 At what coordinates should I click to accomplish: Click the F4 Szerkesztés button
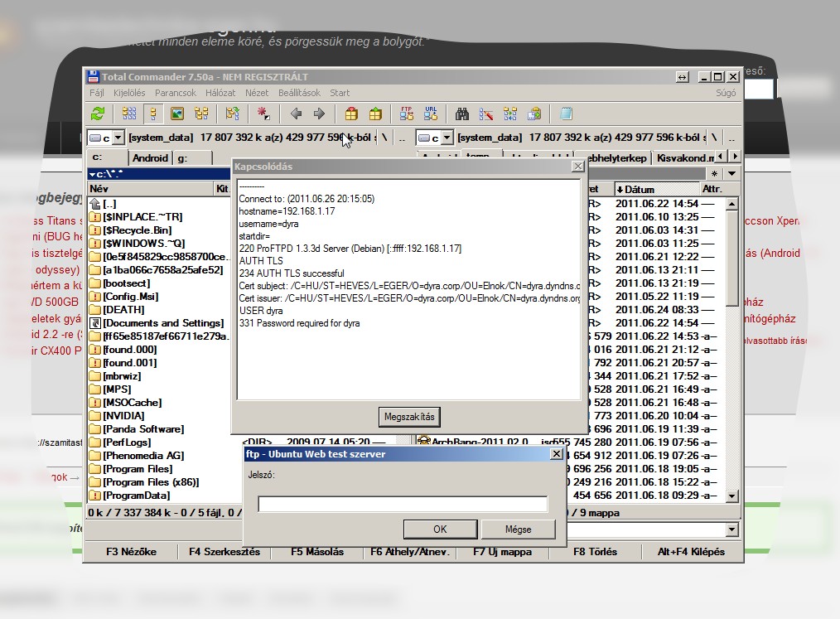point(224,552)
